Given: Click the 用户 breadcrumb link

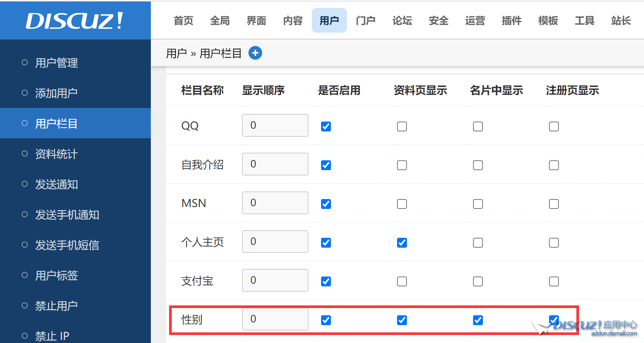Looking at the screenshot, I should [x=176, y=53].
